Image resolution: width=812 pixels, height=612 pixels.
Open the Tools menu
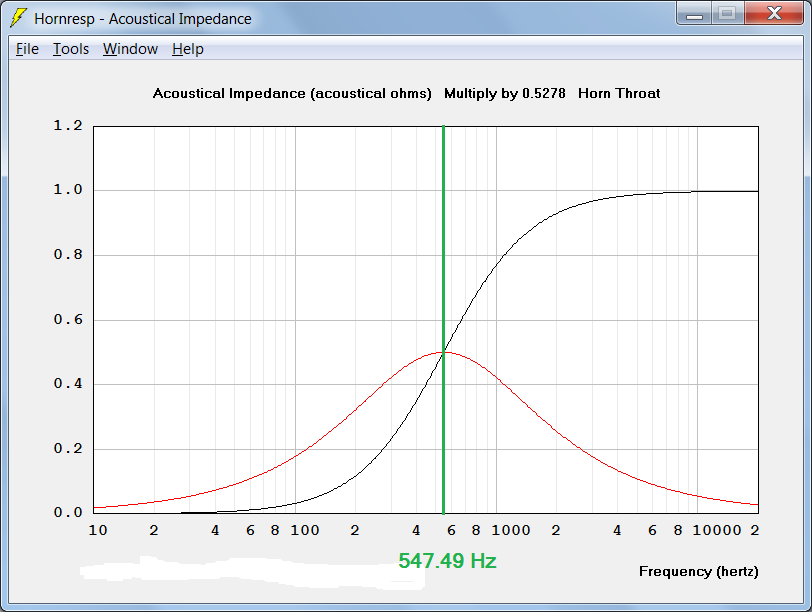[x=71, y=49]
